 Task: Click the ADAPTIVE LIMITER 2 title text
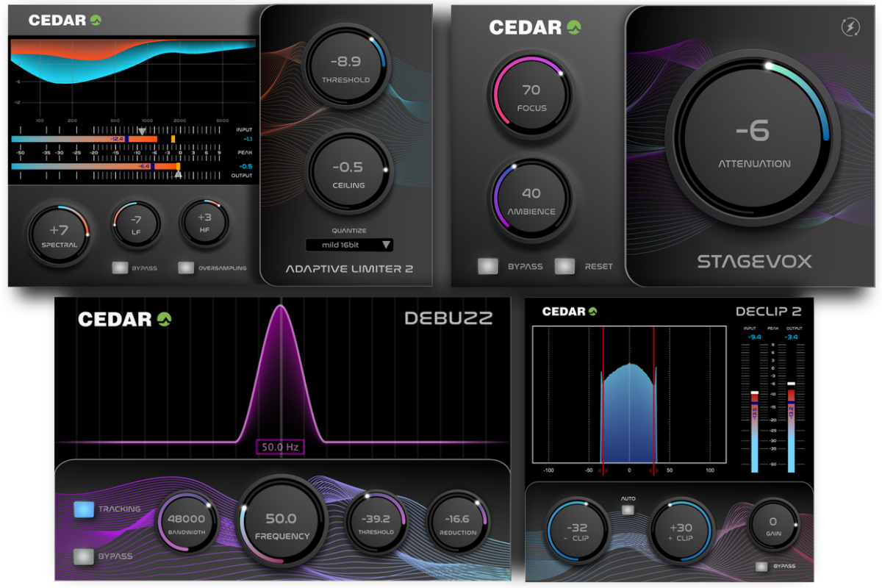point(349,269)
